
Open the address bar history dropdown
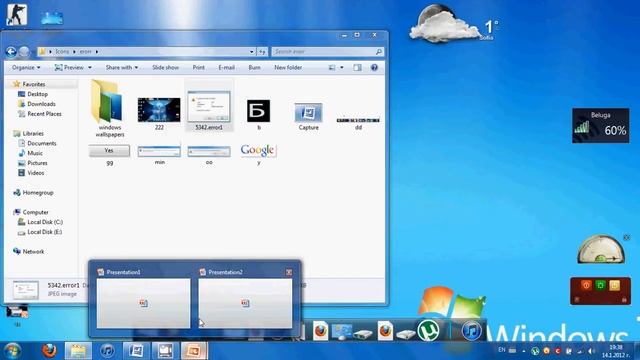pos(251,52)
